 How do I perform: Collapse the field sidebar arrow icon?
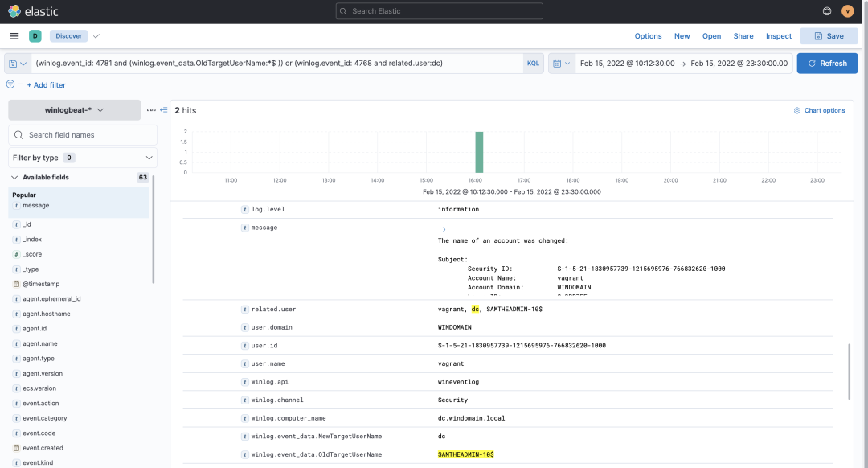[x=164, y=109]
